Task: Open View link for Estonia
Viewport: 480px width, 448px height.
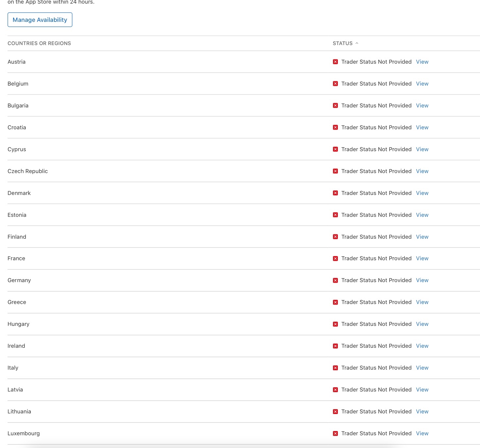Action: pyautogui.click(x=422, y=215)
